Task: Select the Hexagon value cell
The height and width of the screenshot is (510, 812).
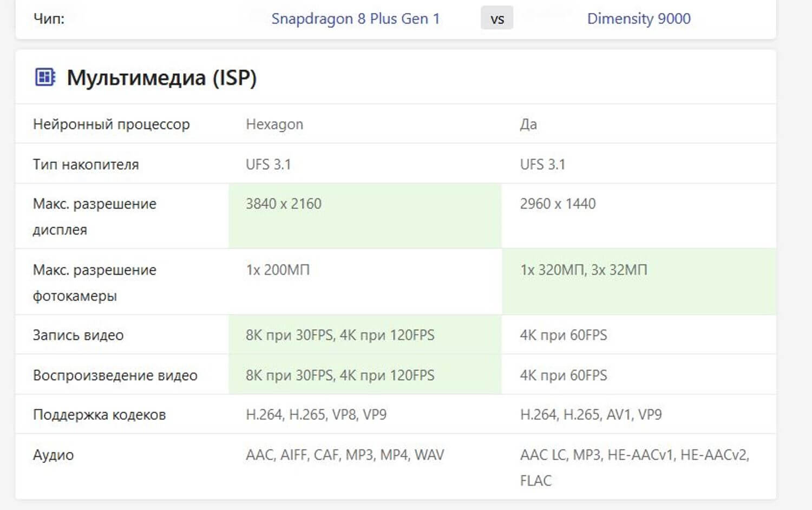Action: click(274, 124)
